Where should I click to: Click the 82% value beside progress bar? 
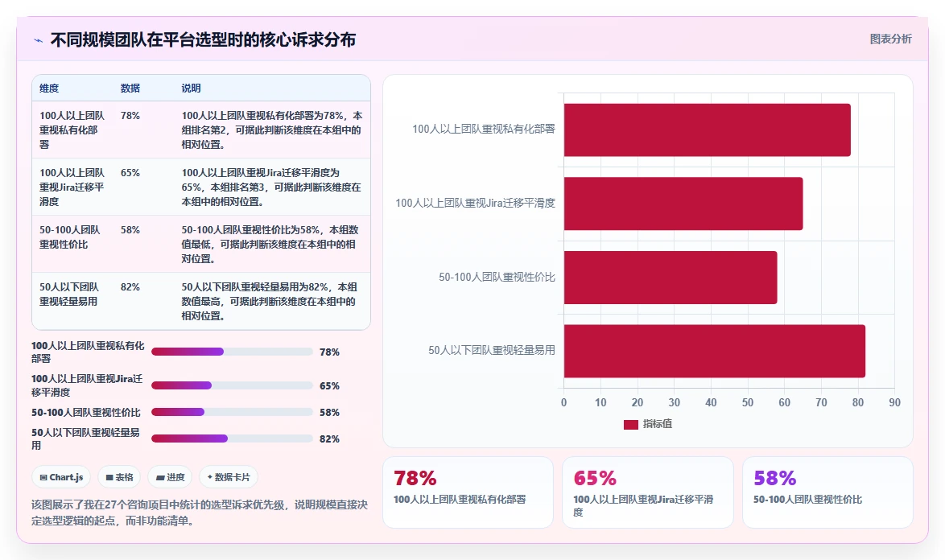[x=330, y=439]
